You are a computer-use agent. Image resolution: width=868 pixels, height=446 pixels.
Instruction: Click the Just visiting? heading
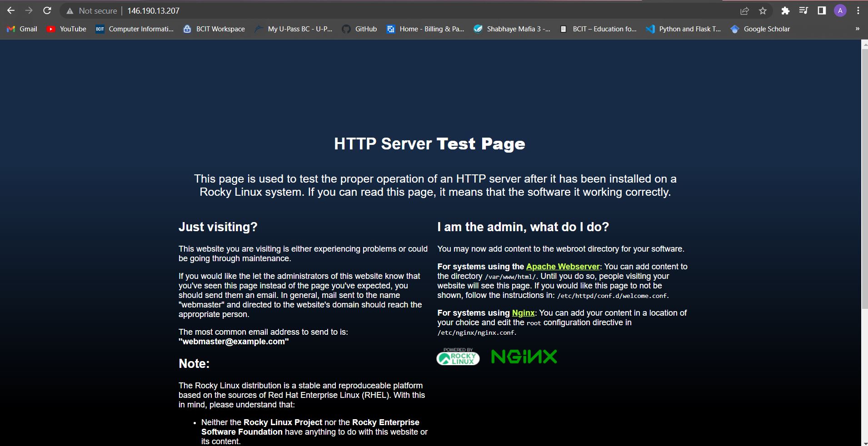tap(218, 227)
